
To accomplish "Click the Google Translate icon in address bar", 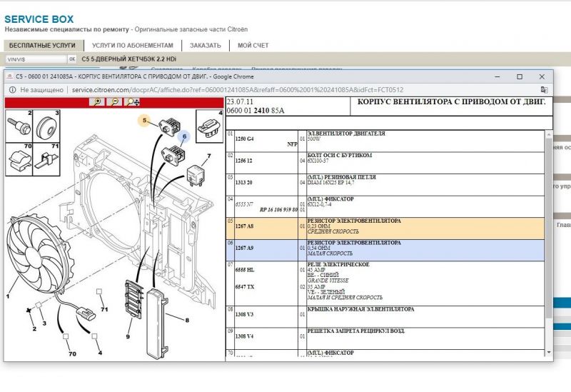I will 544,90.
